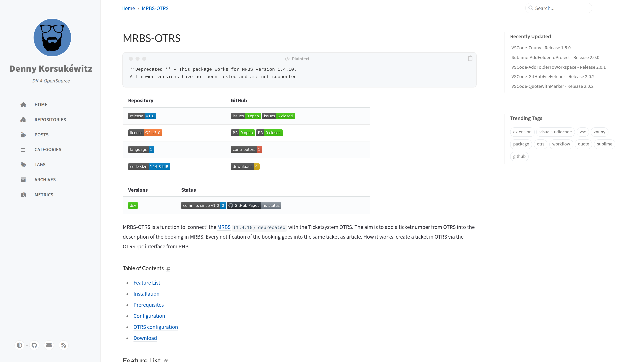Open VSCode-Znuny Release 1.5.0 post

pyautogui.click(x=541, y=48)
